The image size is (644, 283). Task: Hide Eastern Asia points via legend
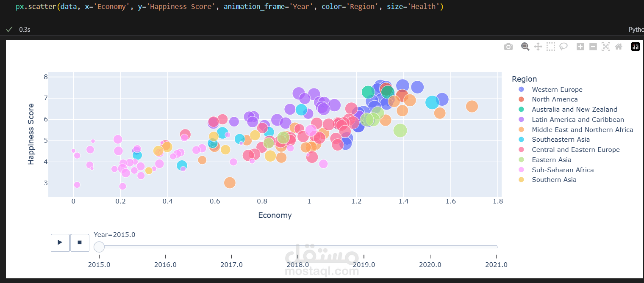(551, 159)
